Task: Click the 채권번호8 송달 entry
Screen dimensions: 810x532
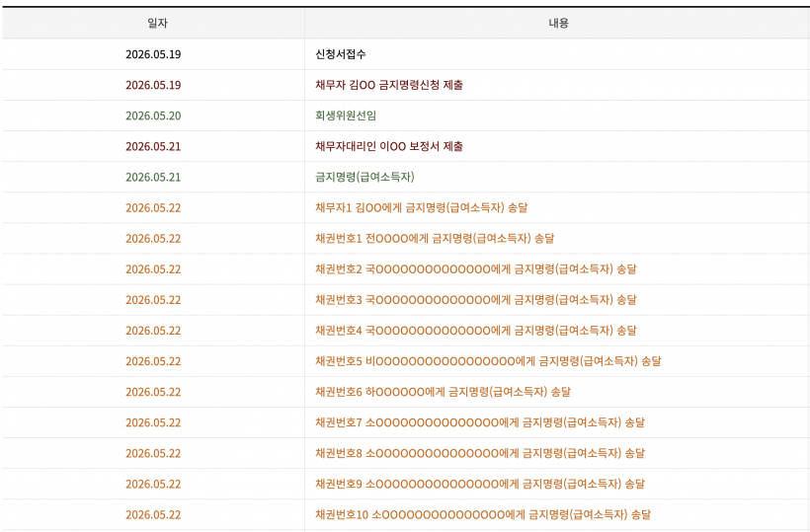Action: 480,454
